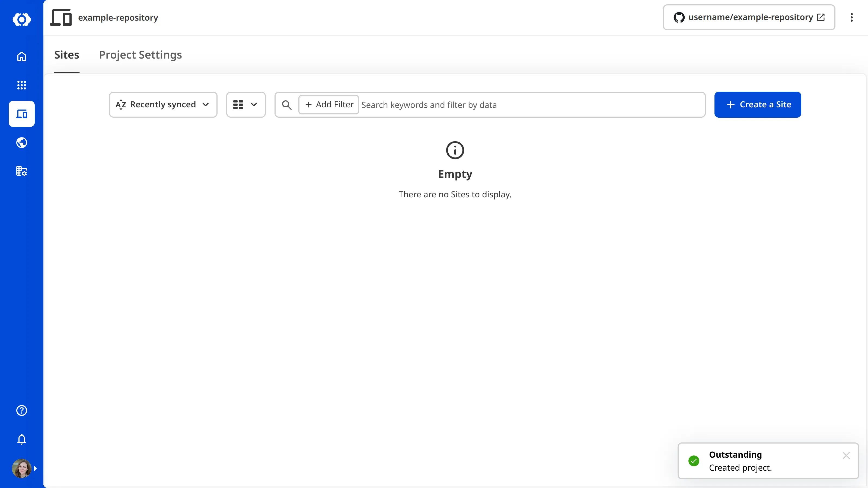Click the green success checkmark icon
Screen dimensions: 868x488
[x=694, y=461]
